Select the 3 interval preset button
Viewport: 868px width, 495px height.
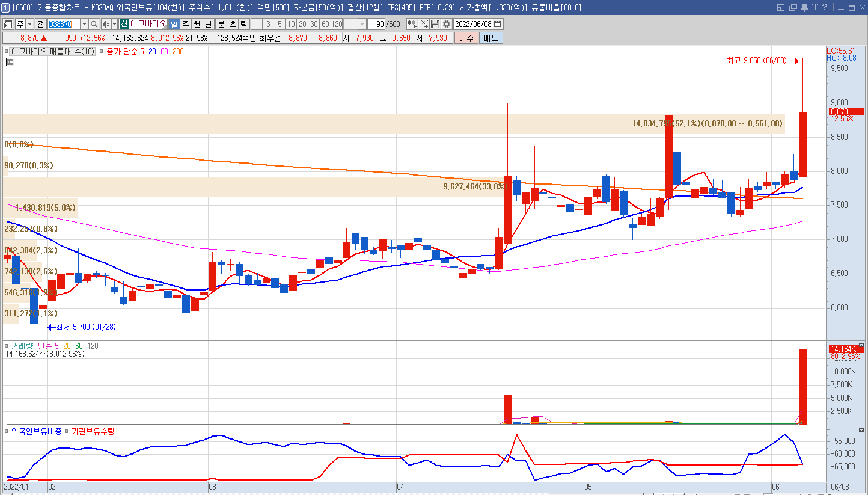pyautogui.click(x=268, y=24)
